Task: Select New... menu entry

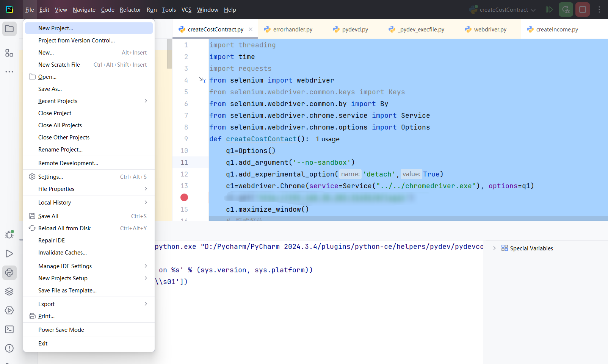Action: 89,52
